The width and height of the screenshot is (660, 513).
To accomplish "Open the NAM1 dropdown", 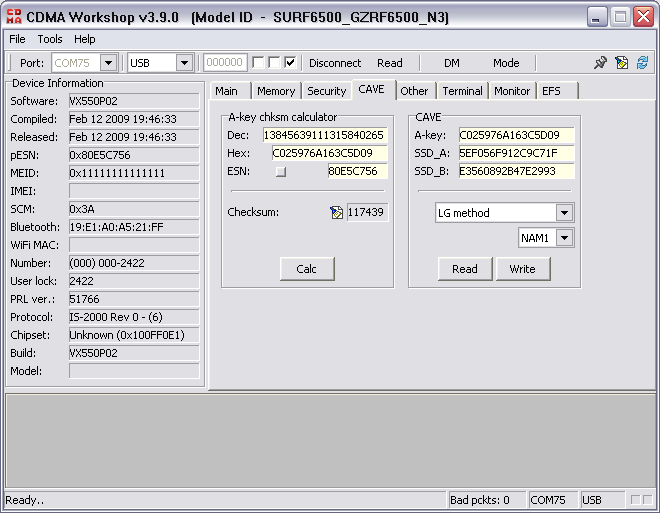I will click(564, 238).
